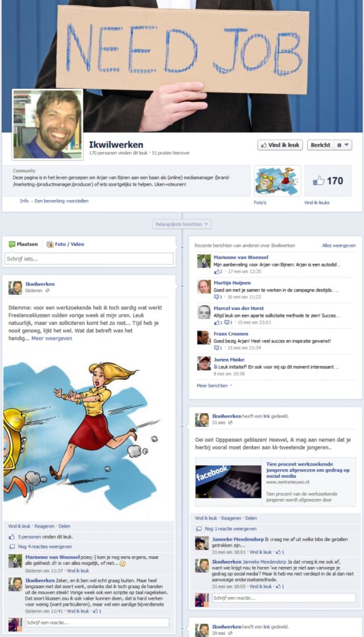Viewport: 364px width, 637px height.
Task: Open Janneke Meedendorp's profile name
Action: click(238, 540)
